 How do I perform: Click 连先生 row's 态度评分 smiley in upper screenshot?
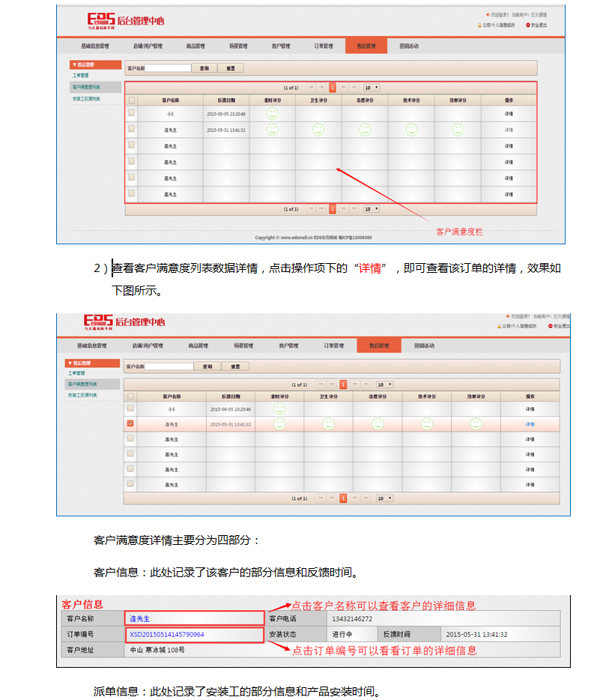(x=365, y=130)
